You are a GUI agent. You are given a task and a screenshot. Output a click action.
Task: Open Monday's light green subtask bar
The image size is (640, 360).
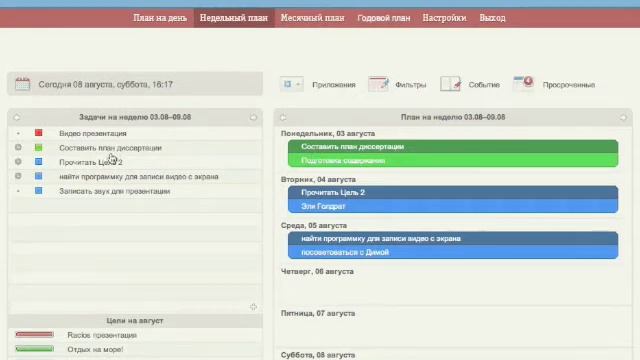point(453,160)
